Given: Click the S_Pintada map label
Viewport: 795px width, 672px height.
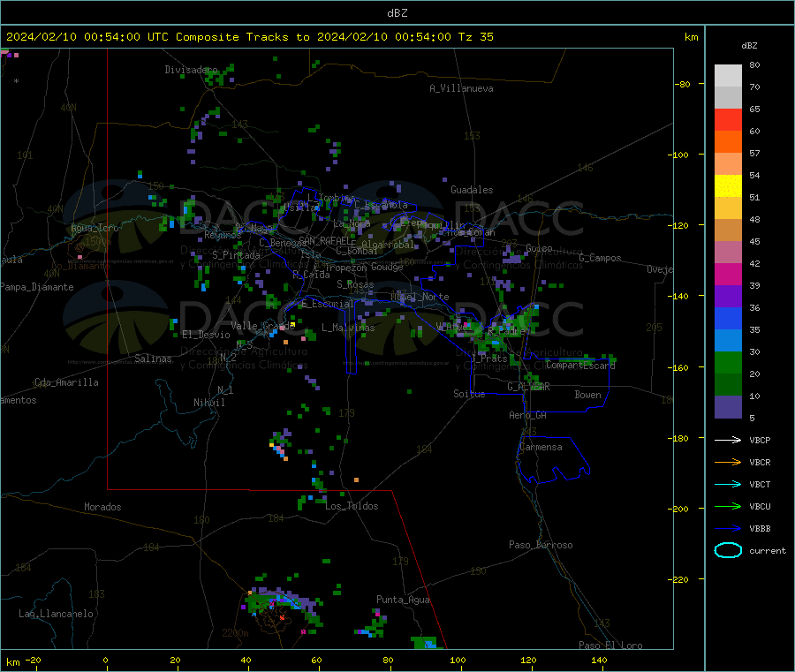Looking at the screenshot, I should [x=236, y=255].
